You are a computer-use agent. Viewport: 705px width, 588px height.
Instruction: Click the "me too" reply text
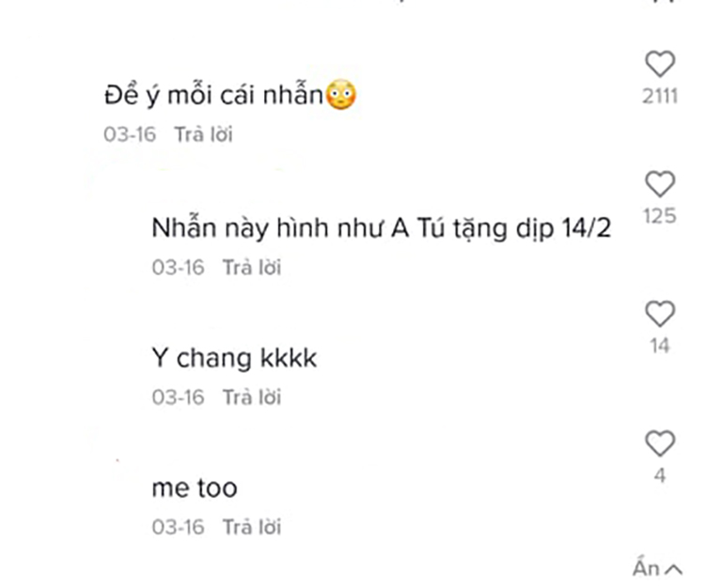195,488
